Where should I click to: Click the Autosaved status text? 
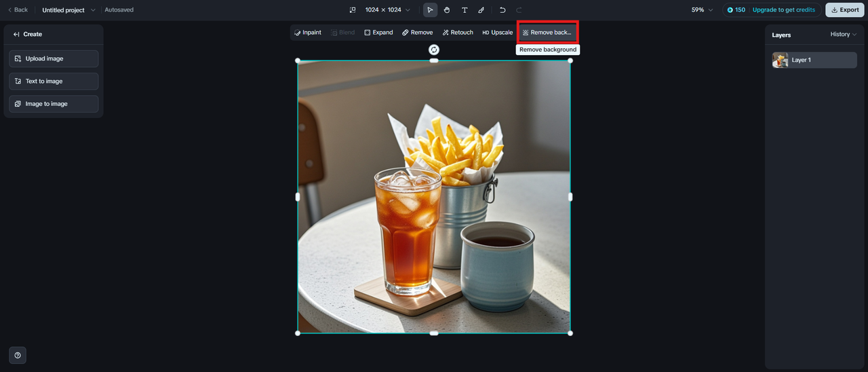click(119, 10)
